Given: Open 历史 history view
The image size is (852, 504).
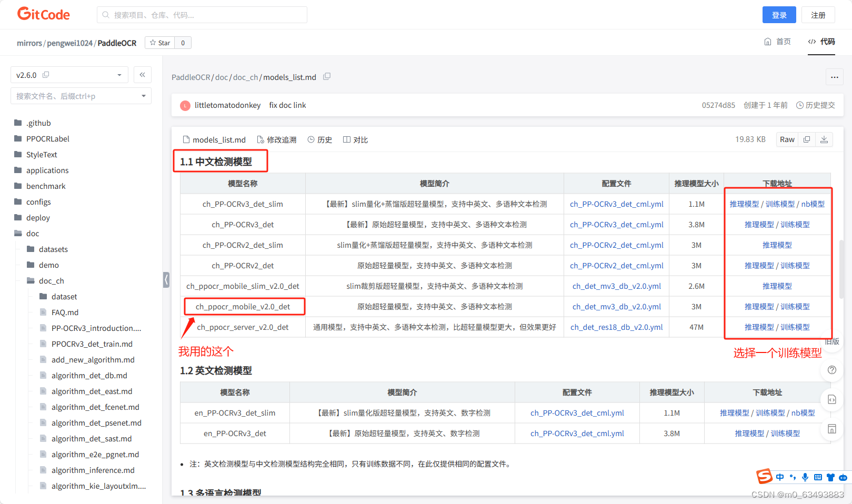Looking at the screenshot, I should (320, 139).
